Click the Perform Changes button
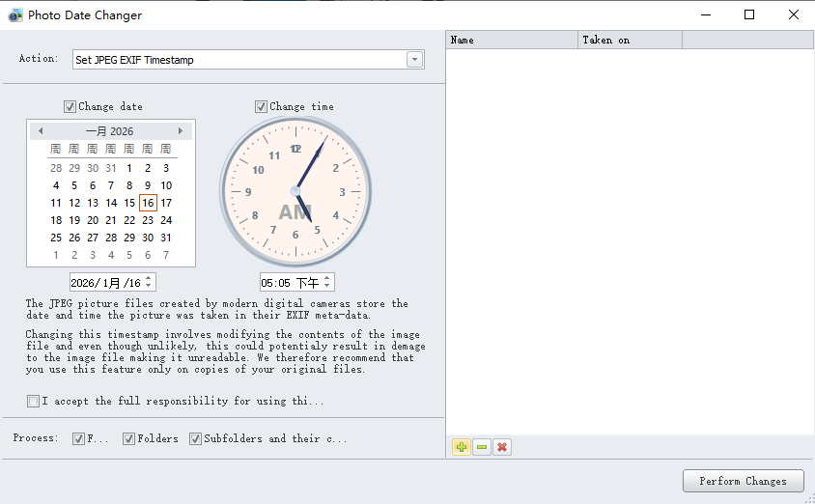This screenshot has height=504, width=815. [743, 481]
